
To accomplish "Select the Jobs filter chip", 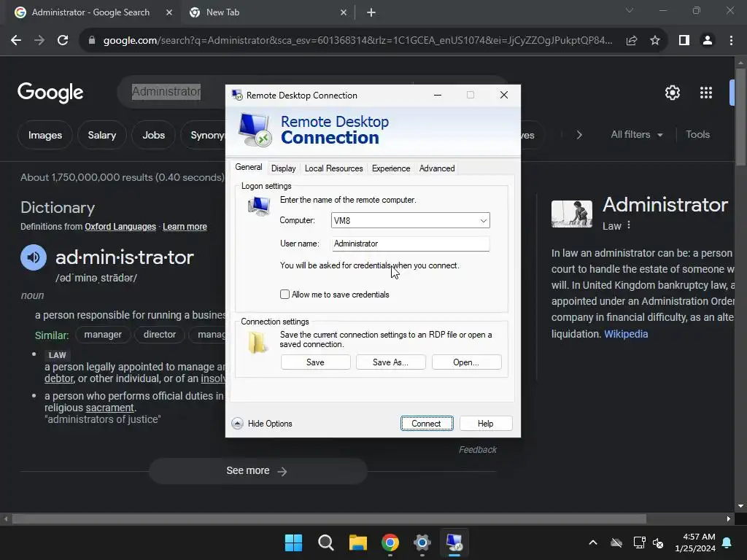I will [x=153, y=135].
